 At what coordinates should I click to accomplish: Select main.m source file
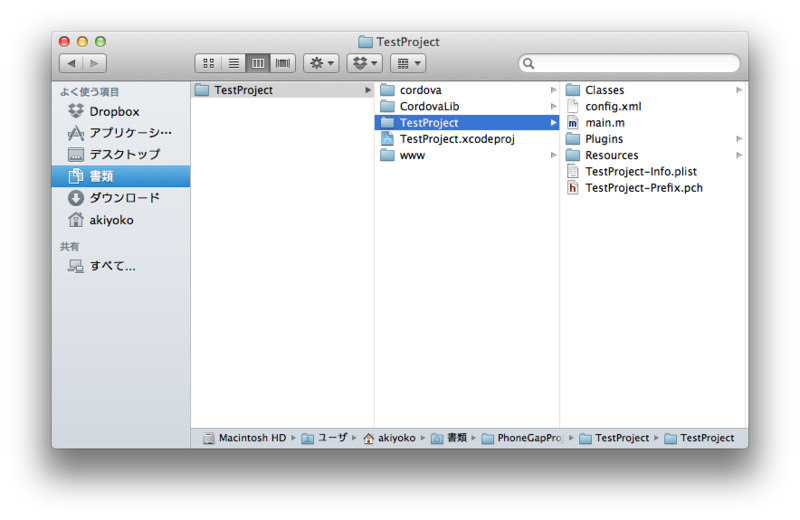click(x=653, y=122)
